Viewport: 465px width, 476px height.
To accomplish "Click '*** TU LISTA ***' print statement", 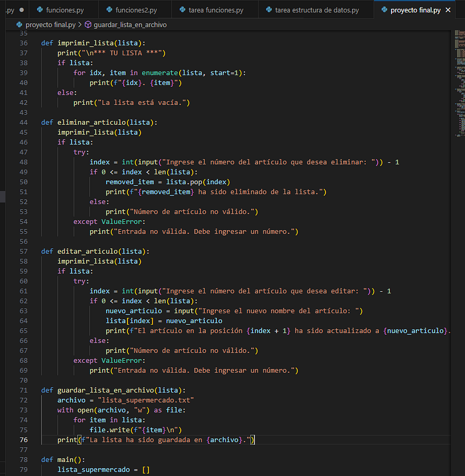I will pyautogui.click(x=112, y=53).
